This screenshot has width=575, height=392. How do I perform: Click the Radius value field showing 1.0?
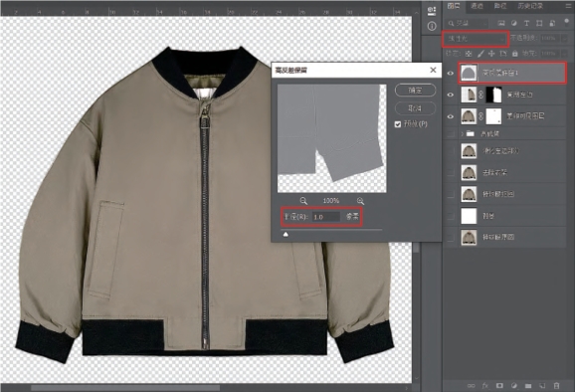point(326,217)
